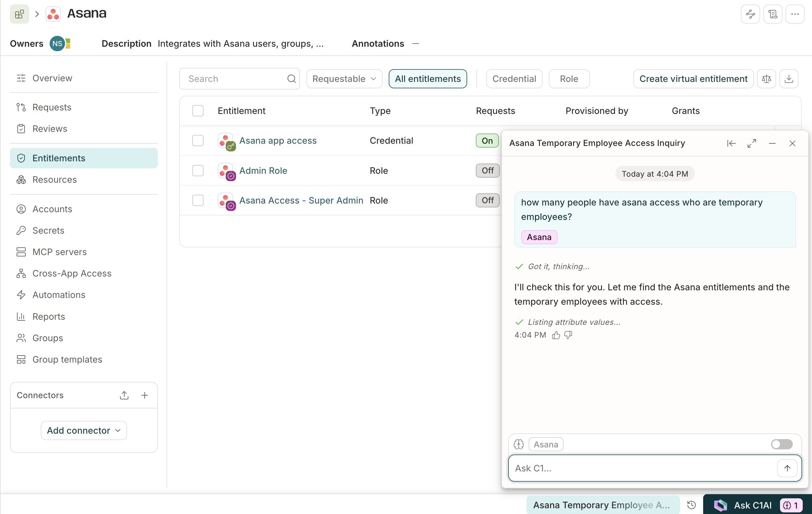The width and height of the screenshot is (812, 514).
Task: Click the brain counter badge showing 1
Action: 791,505
